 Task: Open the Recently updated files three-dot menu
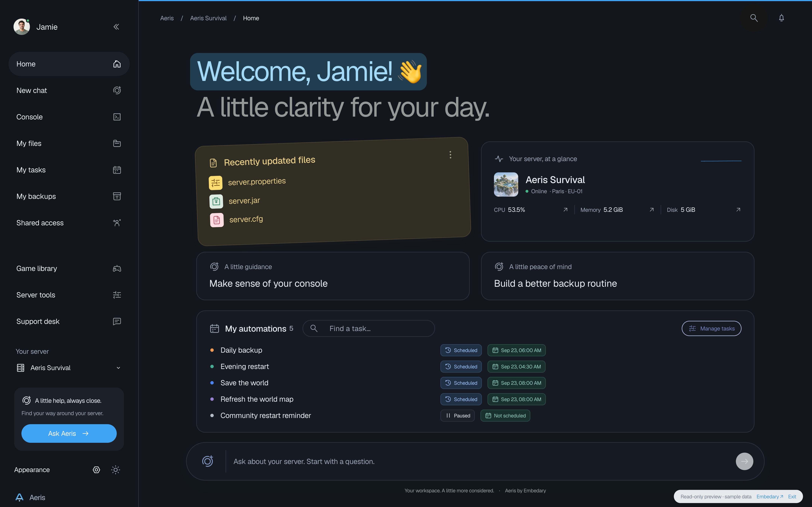pos(450,155)
